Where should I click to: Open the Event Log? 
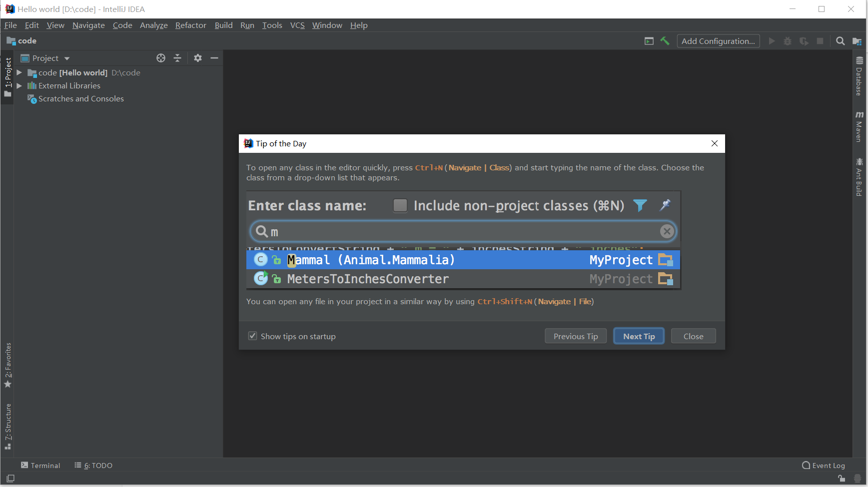[x=824, y=466]
